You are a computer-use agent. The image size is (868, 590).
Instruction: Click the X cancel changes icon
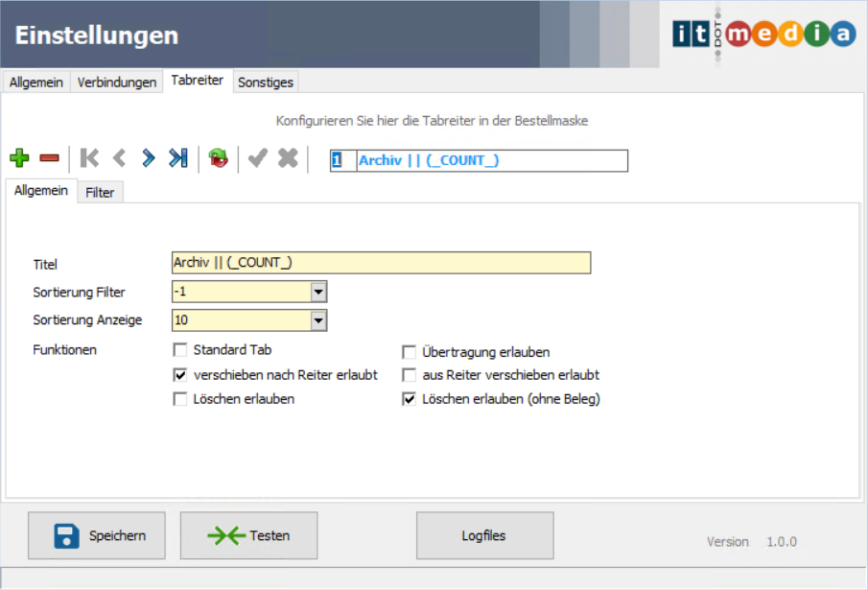(288, 158)
